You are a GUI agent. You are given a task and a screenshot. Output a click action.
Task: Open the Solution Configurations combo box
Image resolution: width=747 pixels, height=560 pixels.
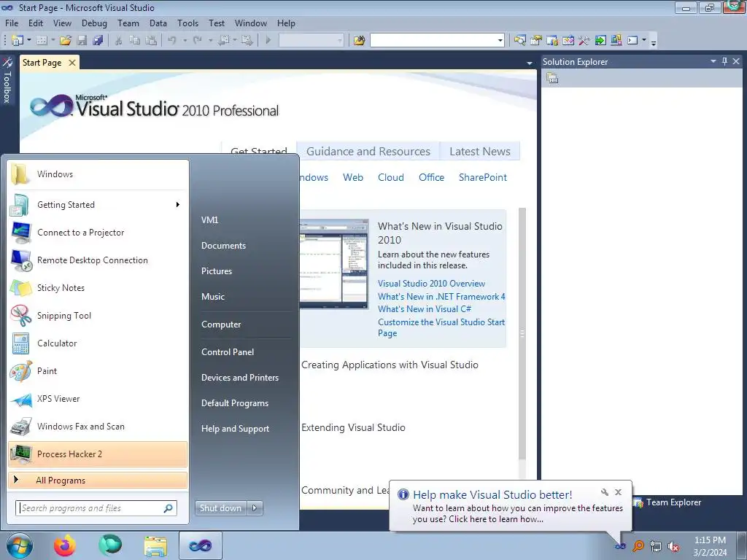pos(311,41)
